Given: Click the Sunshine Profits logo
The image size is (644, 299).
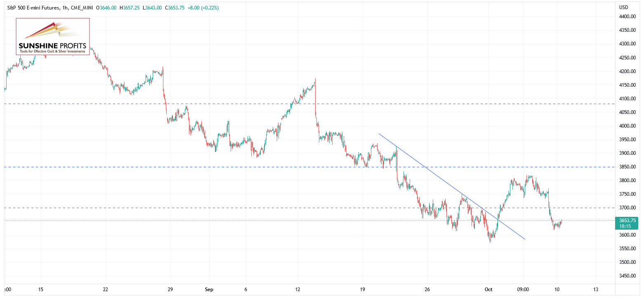Looking at the screenshot, I should point(52,37).
